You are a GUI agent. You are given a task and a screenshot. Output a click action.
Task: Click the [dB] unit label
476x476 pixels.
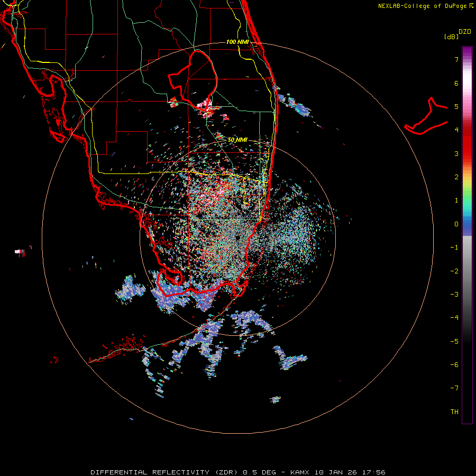(x=451, y=36)
